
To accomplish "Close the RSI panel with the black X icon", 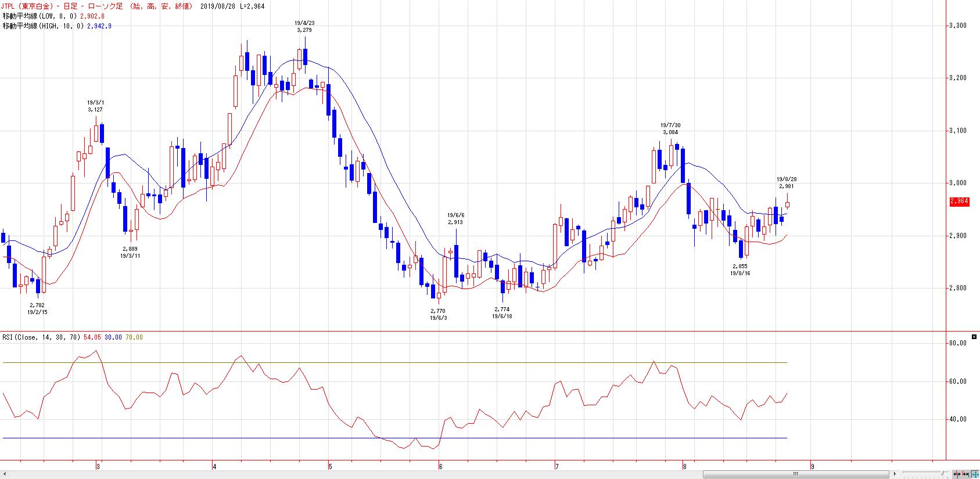I will pyautogui.click(x=974, y=337).
